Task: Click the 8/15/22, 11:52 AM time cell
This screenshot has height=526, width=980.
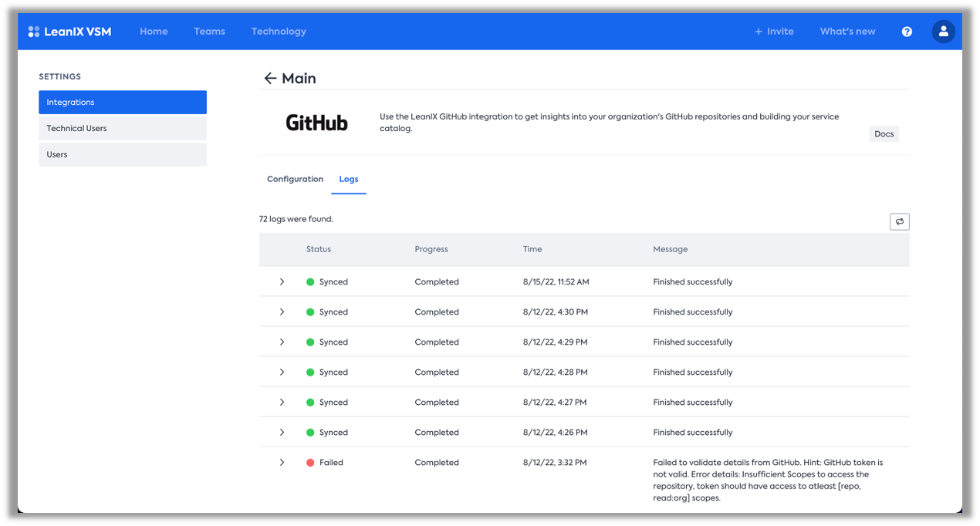Action: pyautogui.click(x=556, y=282)
